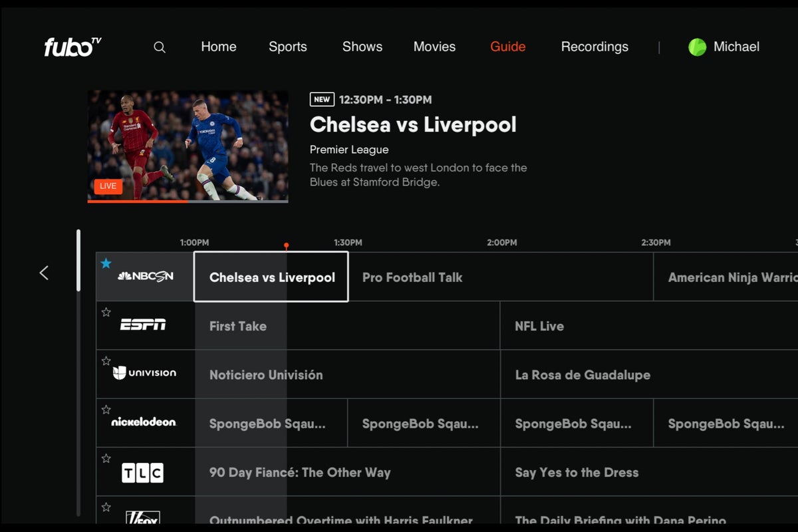Favorite Nickelodeon using its star

point(106,410)
